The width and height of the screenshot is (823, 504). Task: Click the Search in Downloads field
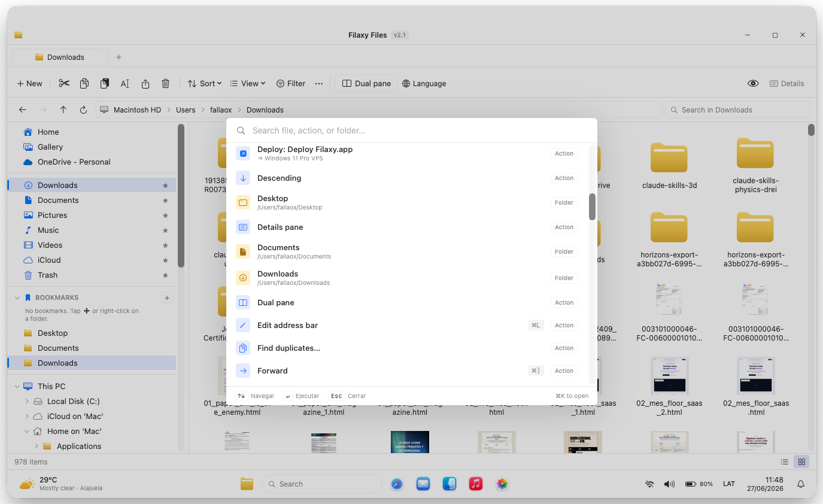click(737, 110)
